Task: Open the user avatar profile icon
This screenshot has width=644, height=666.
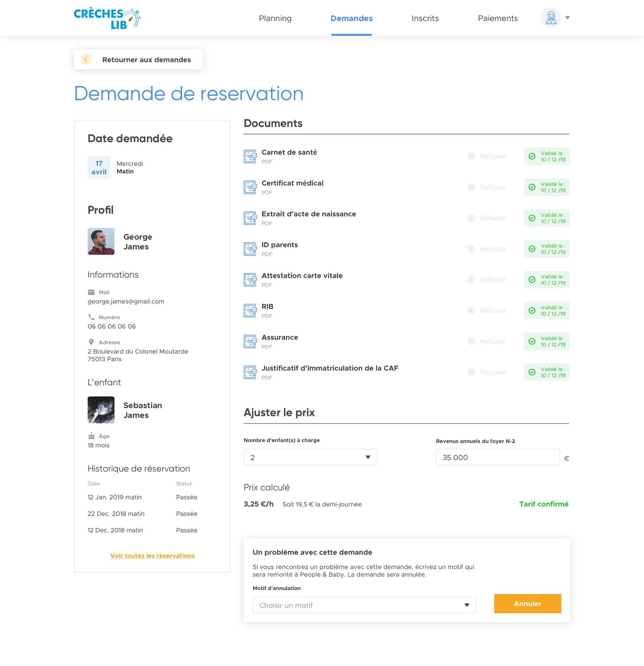Action: (x=551, y=18)
